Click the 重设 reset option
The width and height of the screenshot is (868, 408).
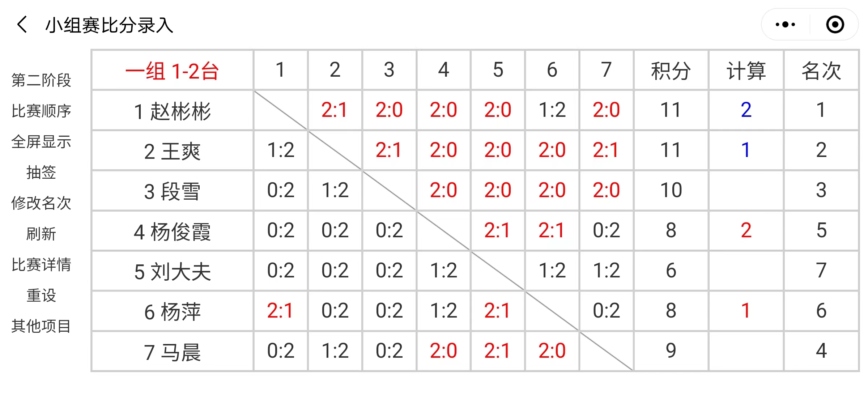(41, 295)
